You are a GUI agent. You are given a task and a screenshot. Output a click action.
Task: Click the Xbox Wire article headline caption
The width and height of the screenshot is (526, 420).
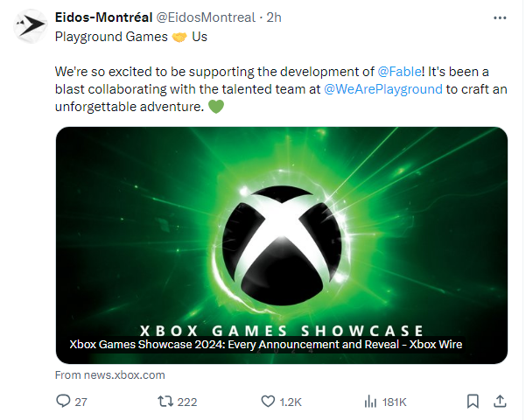265,344
